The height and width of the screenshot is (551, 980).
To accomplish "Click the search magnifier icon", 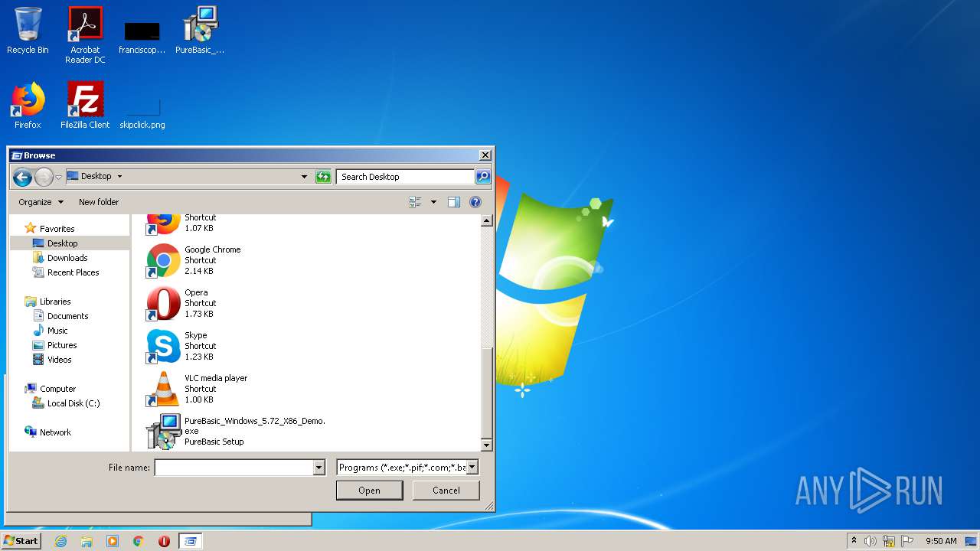I will (482, 177).
